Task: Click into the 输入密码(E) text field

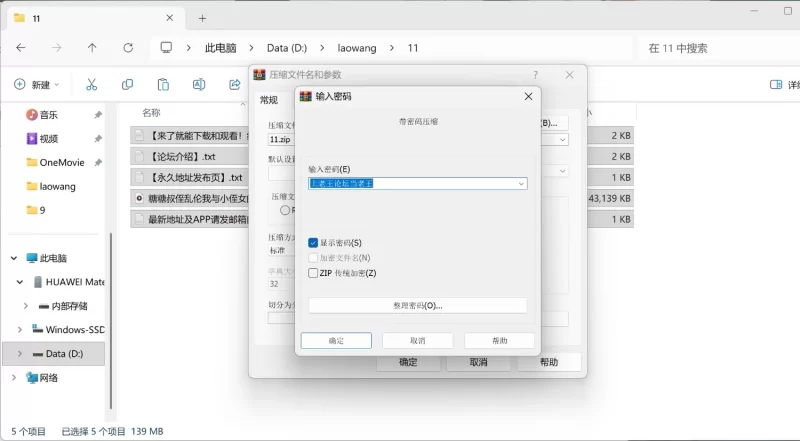Action: [410, 184]
